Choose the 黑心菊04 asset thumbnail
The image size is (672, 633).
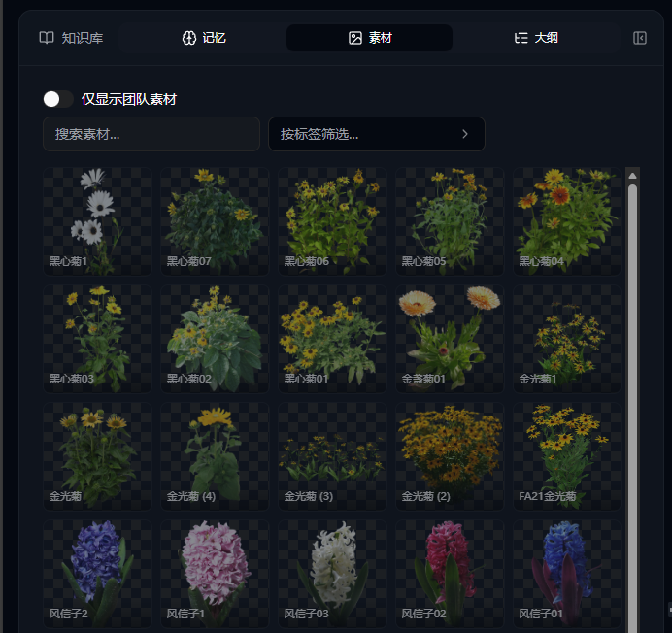(567, 221)
